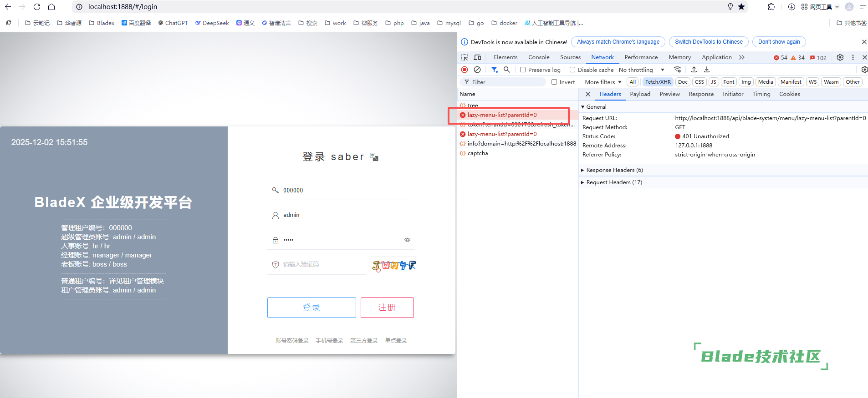Show password using the eye icon
Viewport: 868px width, 398px height.
pos(408,240)
